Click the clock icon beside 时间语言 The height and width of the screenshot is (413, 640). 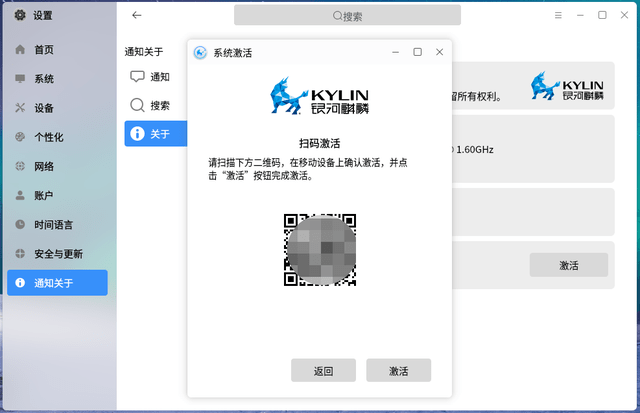[20, 224]
